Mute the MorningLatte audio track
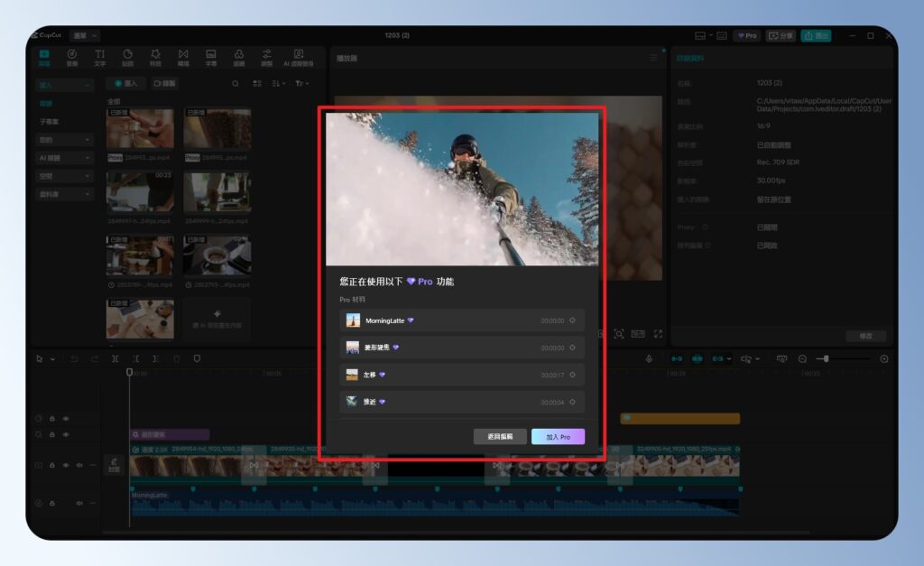Screen dimensions: 924x566 pyautogui.click(x=79, y=503)
